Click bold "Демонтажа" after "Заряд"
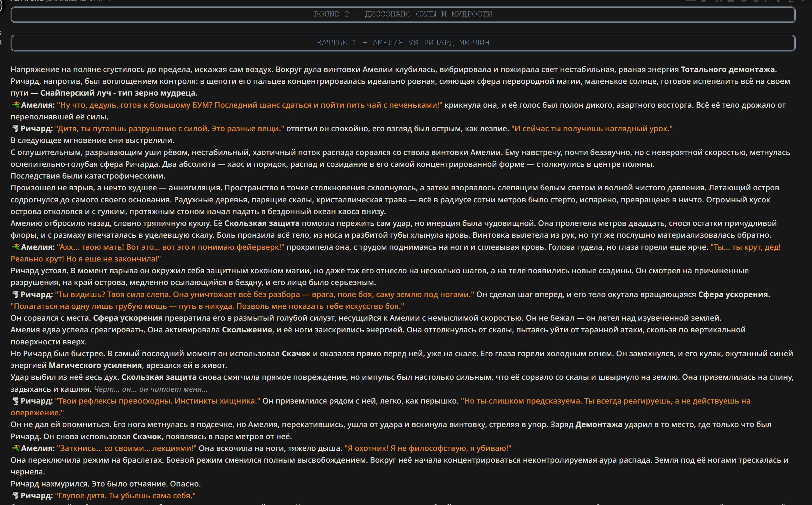 (599, 424)
